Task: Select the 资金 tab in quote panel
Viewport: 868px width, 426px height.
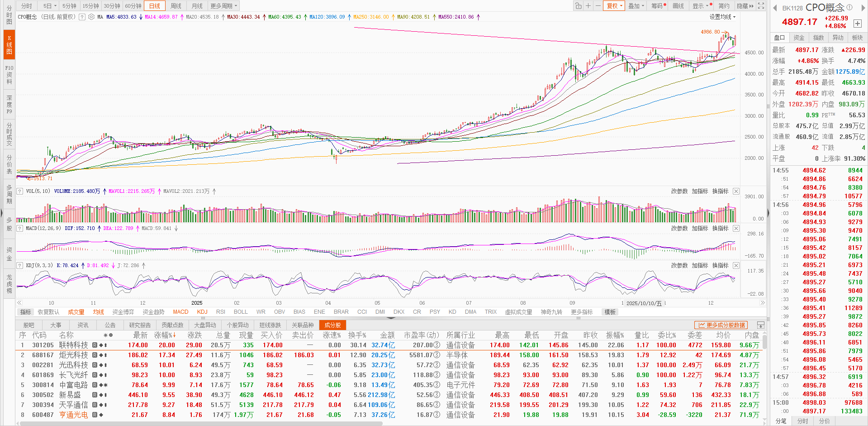Action: tap(799, 38)
